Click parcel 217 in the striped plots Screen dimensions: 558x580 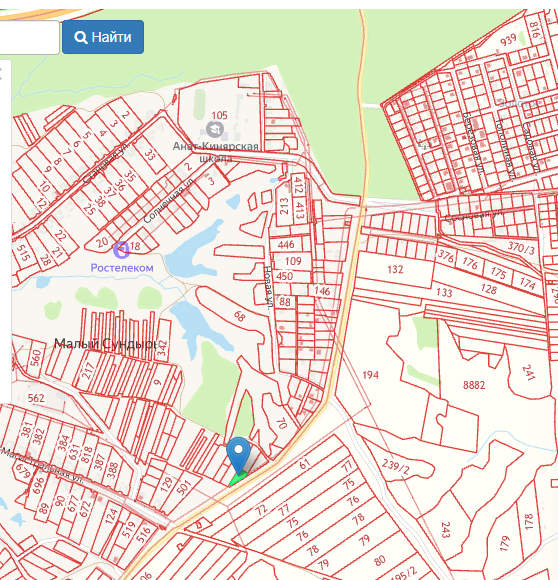[88, 371]
